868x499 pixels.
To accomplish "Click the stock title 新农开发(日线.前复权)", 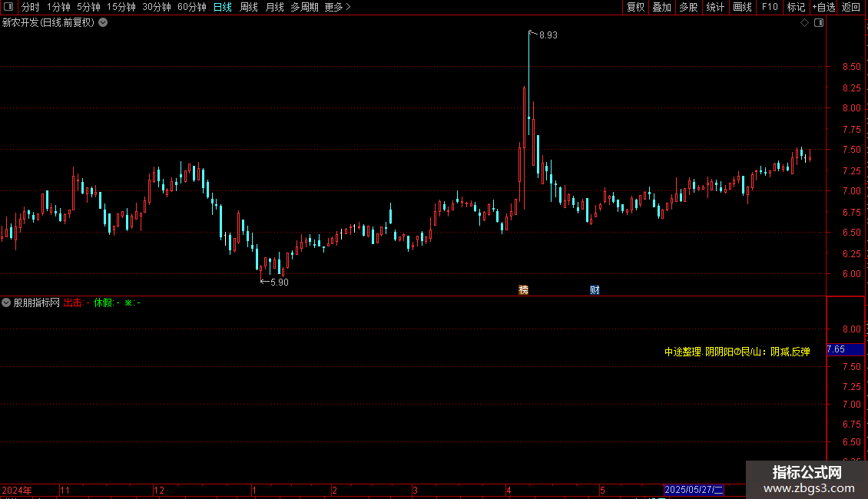I will pos(48,23).
